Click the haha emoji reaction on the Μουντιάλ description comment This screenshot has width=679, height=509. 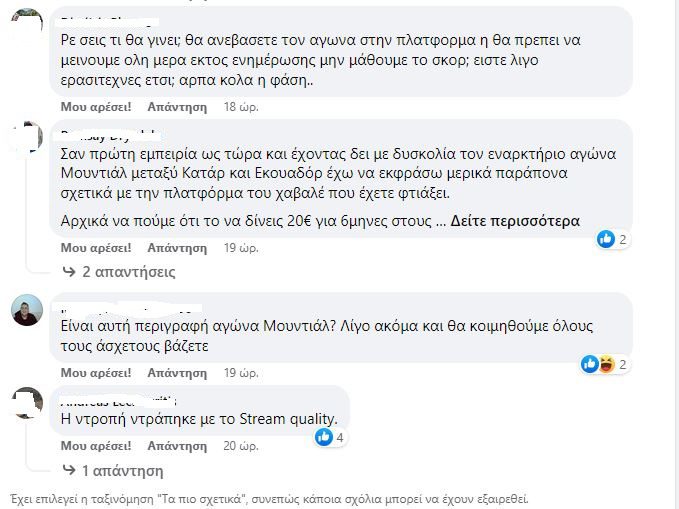click(607, 364)
